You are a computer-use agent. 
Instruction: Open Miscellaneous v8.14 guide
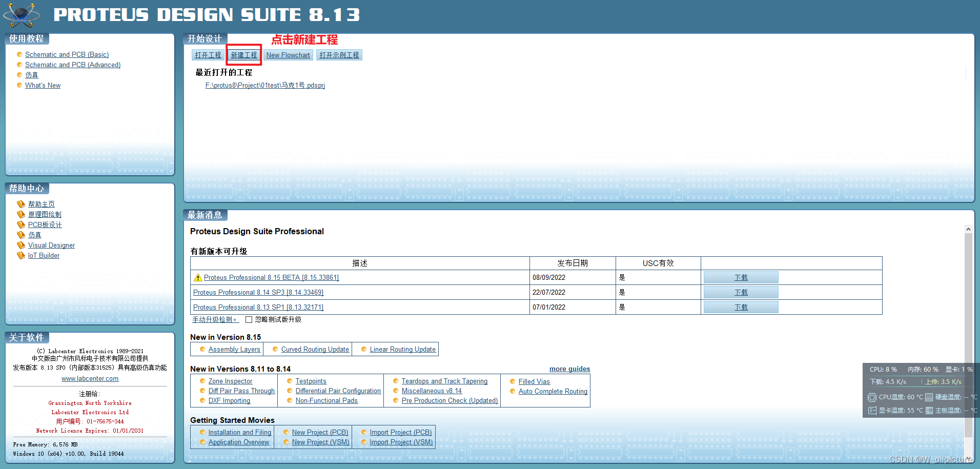click(432, 391)
